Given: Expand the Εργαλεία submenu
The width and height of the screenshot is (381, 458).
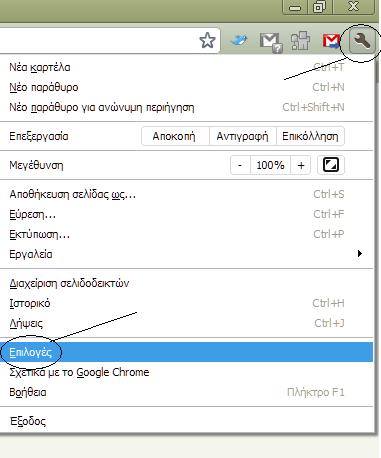Looking at the screenshot, I should pyautogui.click(x=186, y=254).
